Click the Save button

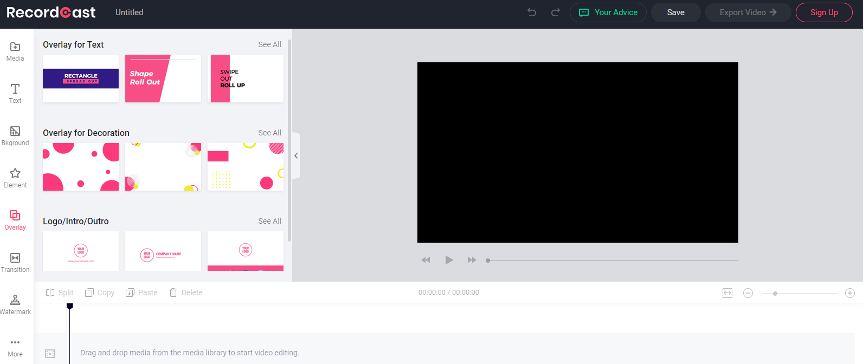coord(676,12)
